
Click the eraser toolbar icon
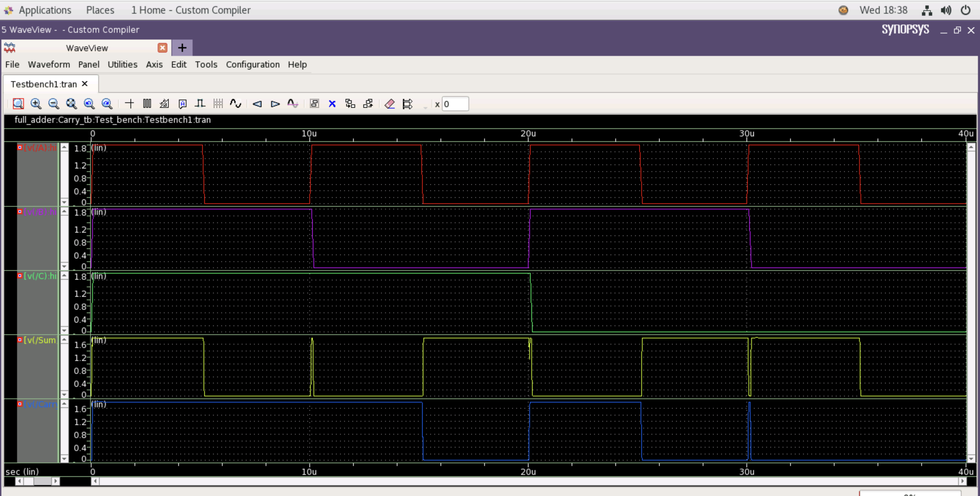pos(389,103)
